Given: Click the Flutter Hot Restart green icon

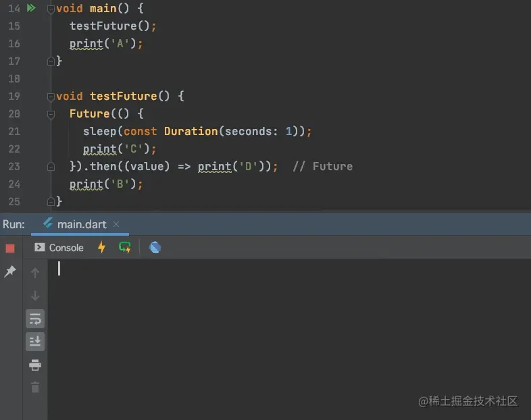Looking at the screenshot, I should pos(124,247).
